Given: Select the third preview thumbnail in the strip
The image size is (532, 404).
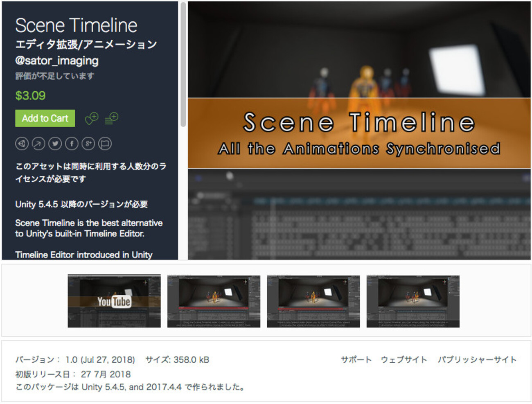Looking at the screenshot, I should point(313,301).
